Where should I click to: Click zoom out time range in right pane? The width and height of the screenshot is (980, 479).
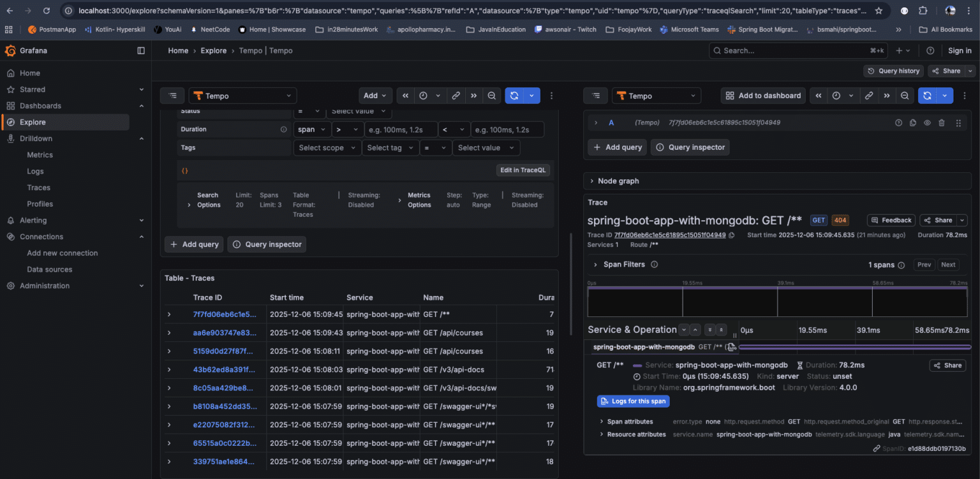coord(904,96)
